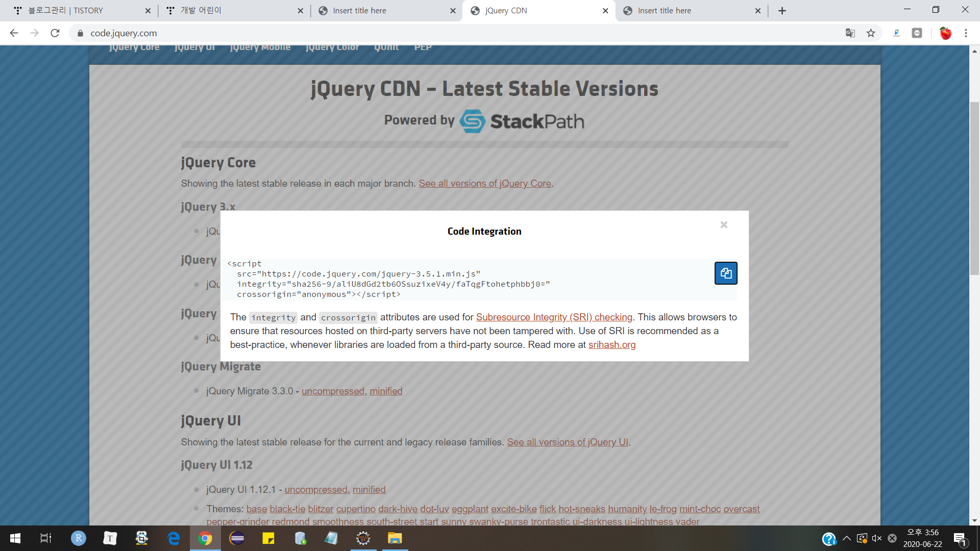Click the Windows Start button
The image size is (980, 551).
[x=15, y=538]
